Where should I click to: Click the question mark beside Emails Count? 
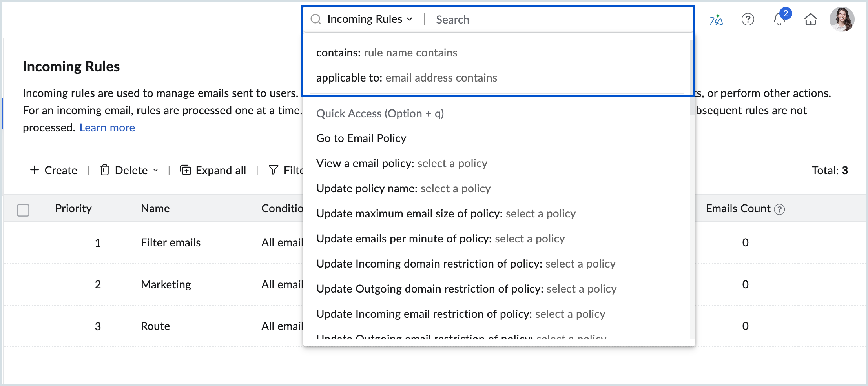(x=780, y=209)
